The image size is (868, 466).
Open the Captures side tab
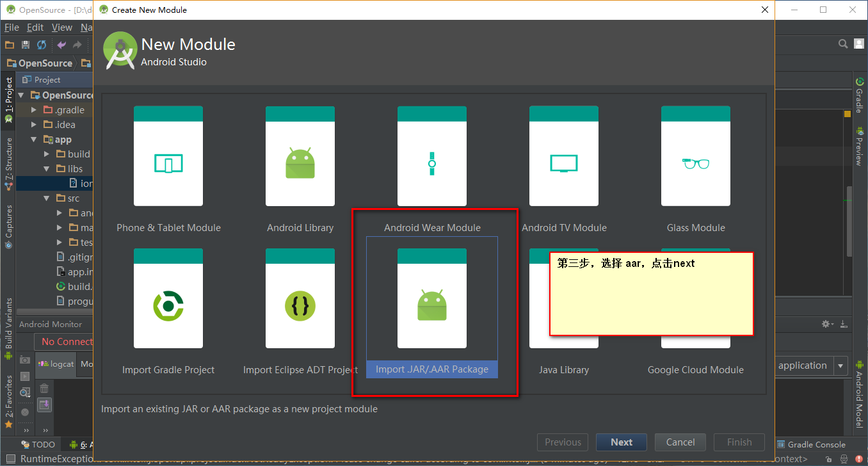(8, 226)
